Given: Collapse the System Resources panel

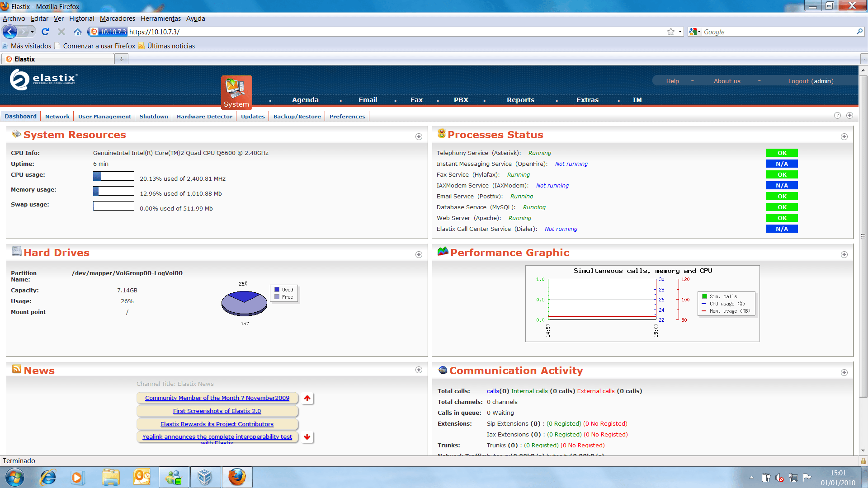Looking at the screenshot, I should point(419,136).
